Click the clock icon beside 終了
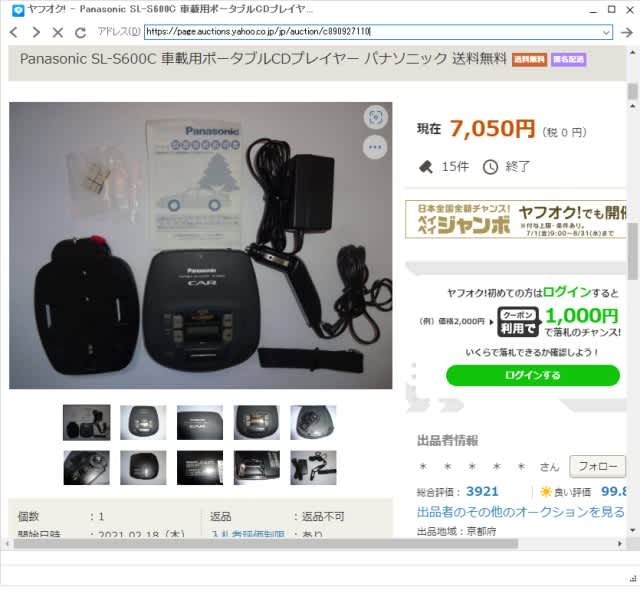 [490, 167]
